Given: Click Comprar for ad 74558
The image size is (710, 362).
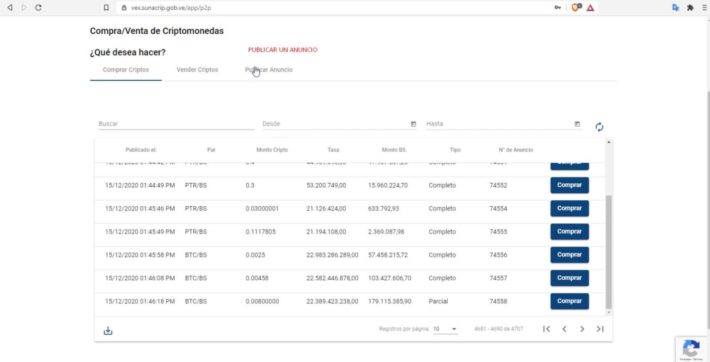Looking at the screenshot, I should (569, 301).
